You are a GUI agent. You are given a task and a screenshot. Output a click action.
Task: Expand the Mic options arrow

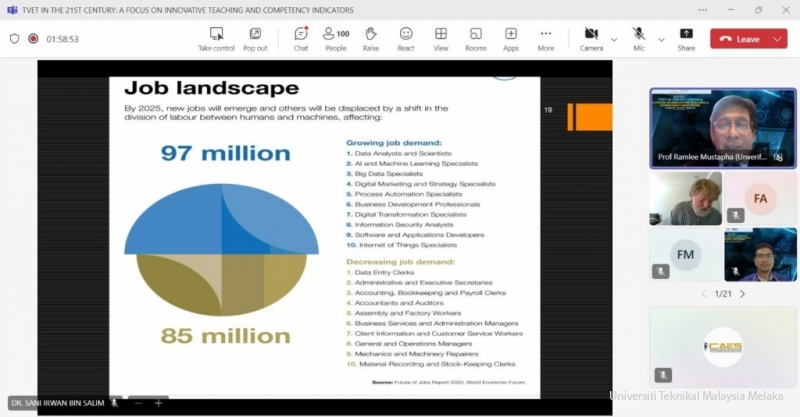click(660, 39)
